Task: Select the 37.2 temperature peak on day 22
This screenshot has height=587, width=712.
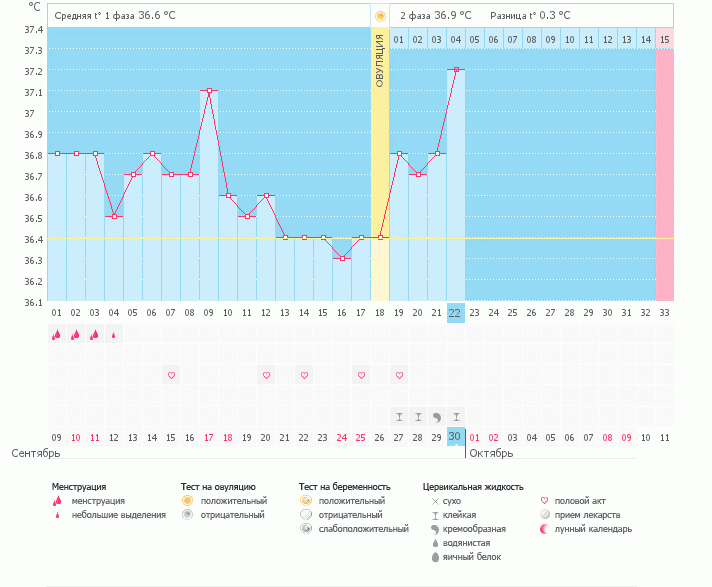Action: (456, 70)
